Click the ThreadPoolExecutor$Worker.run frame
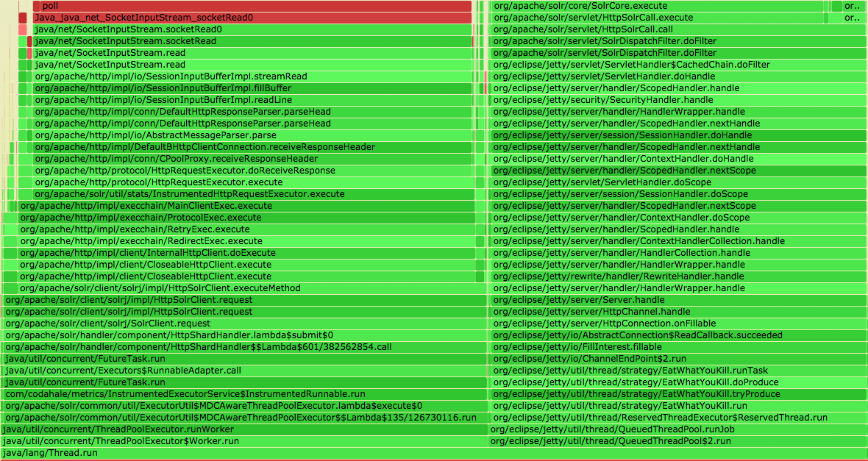The width and height of the screenshot is (868, 461). pyautogui.click(x=244, y=441)
